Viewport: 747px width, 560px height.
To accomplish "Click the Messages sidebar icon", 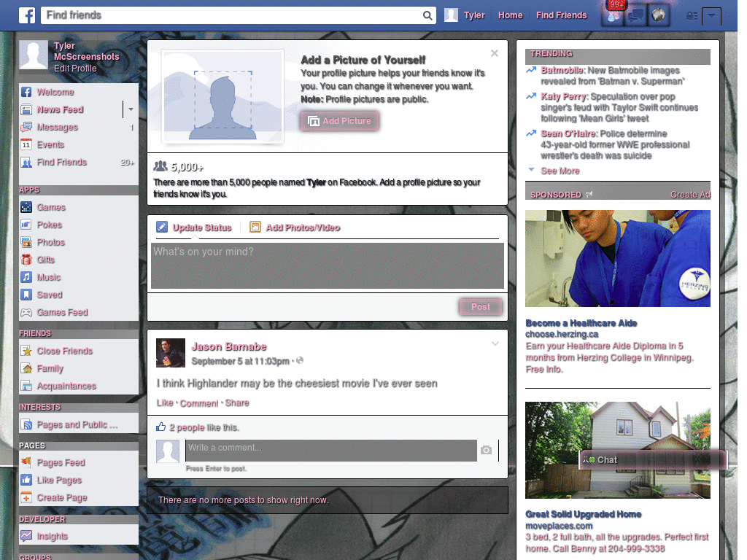I will click(26, 127).
